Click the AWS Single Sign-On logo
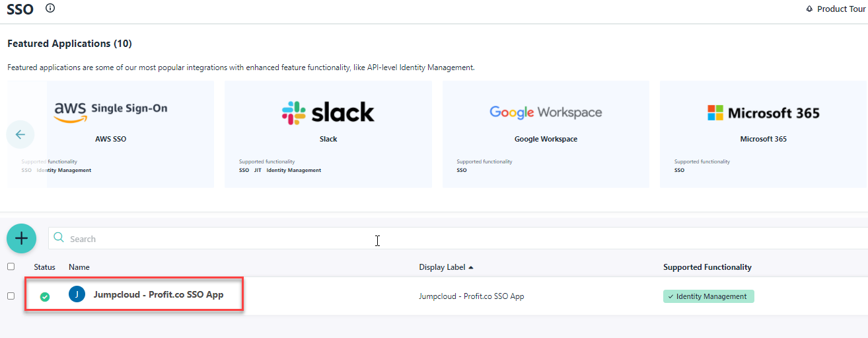 (x=110, y=110)
